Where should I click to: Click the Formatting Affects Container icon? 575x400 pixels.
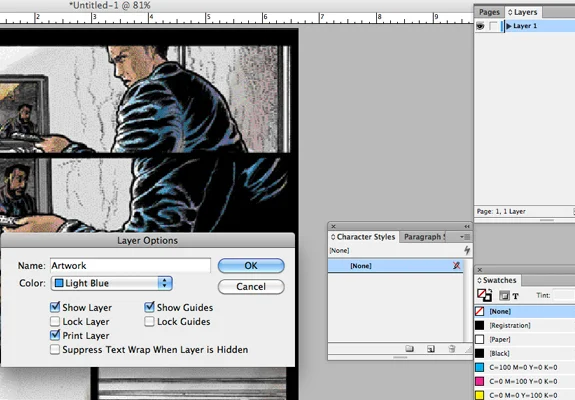point(504,296)
